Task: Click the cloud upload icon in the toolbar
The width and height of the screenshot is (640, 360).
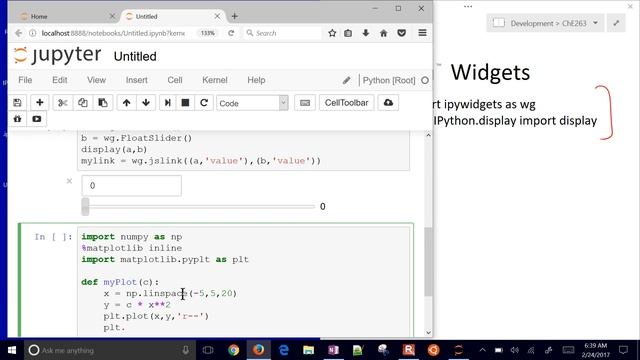Action: click(x=388, y=103)
